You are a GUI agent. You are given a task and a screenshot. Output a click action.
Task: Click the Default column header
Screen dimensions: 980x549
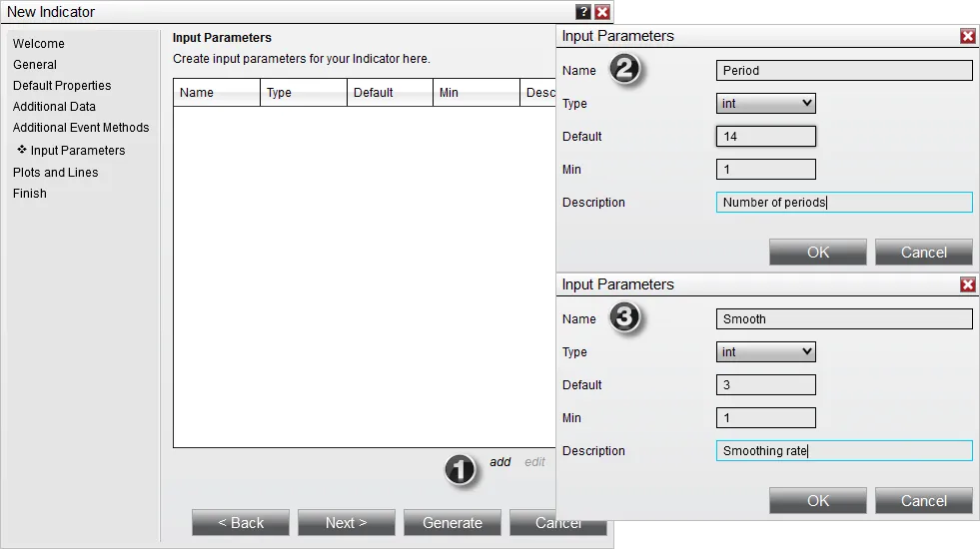(x=390, y=93)
